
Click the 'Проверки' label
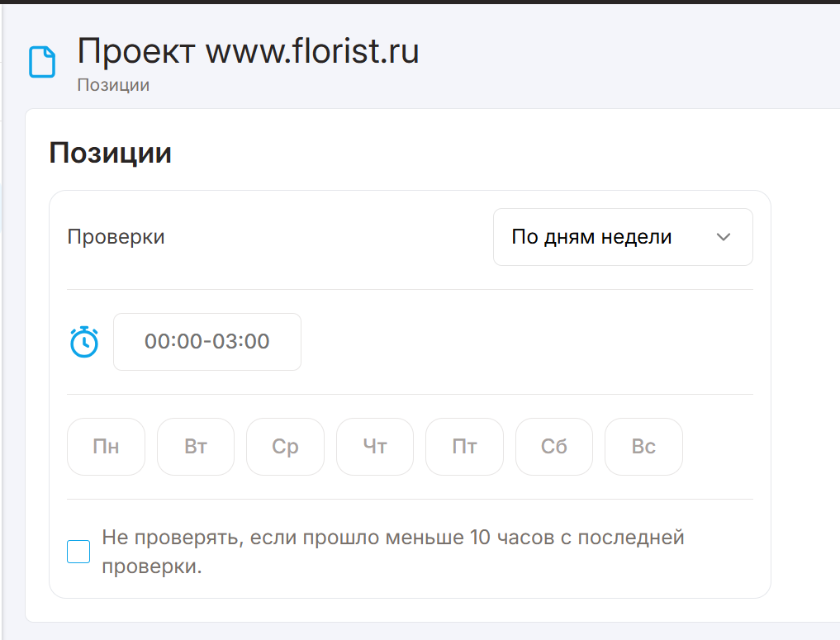coord(116,237)
